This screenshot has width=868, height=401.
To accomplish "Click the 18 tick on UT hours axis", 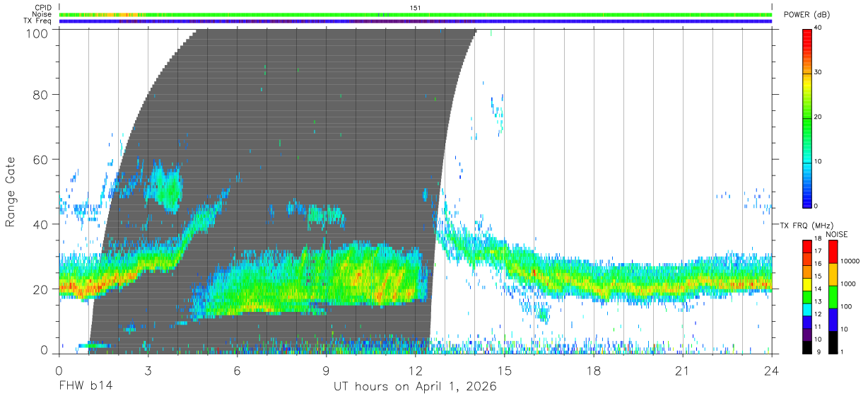I will click(x=594, y=371).
